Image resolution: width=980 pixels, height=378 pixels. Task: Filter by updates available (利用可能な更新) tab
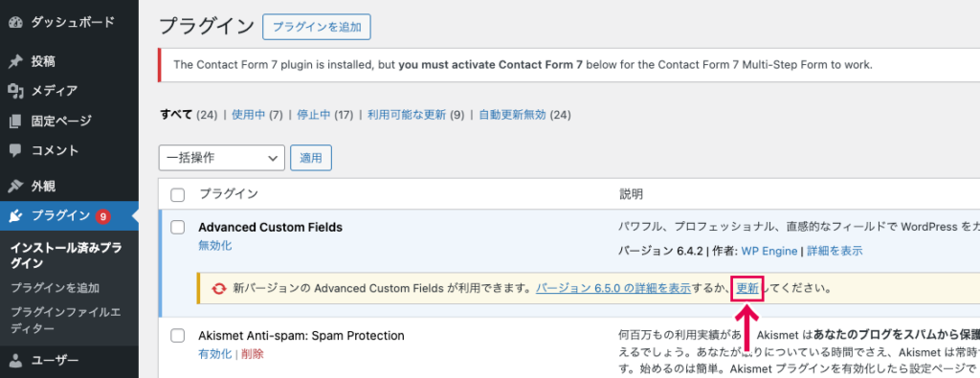pos(407,115)
